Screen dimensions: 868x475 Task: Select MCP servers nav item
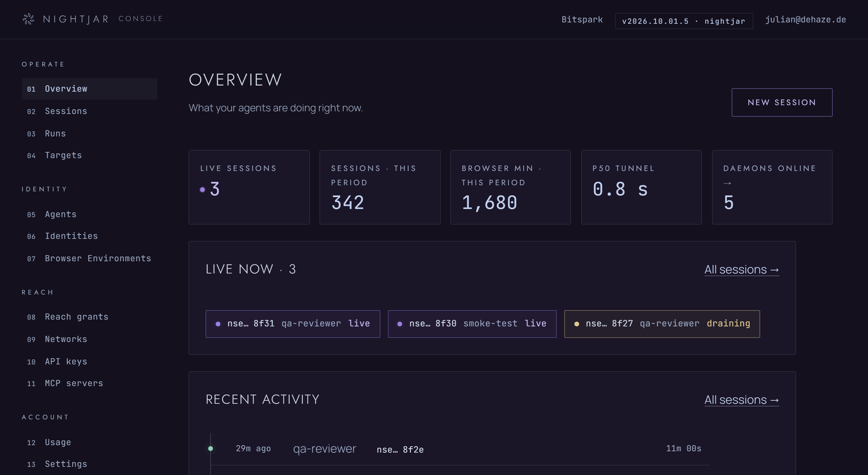coord(90,383)
